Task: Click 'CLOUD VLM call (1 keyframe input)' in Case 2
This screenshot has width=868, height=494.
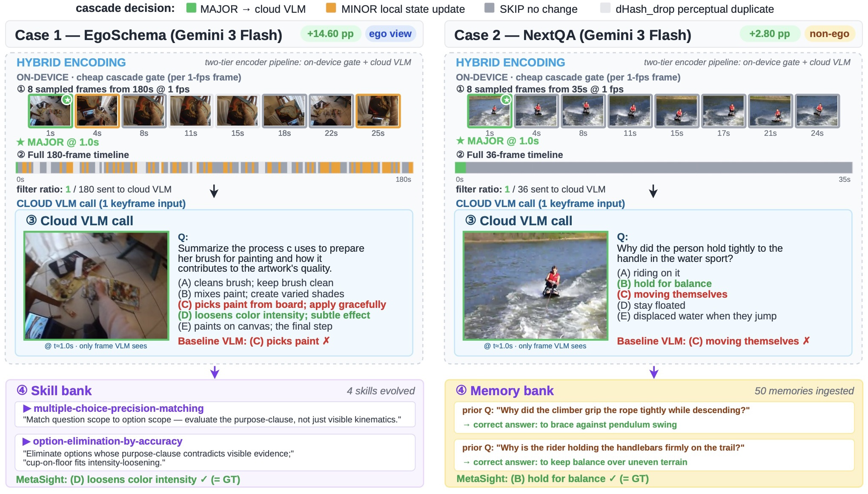Action: [541, 204]
